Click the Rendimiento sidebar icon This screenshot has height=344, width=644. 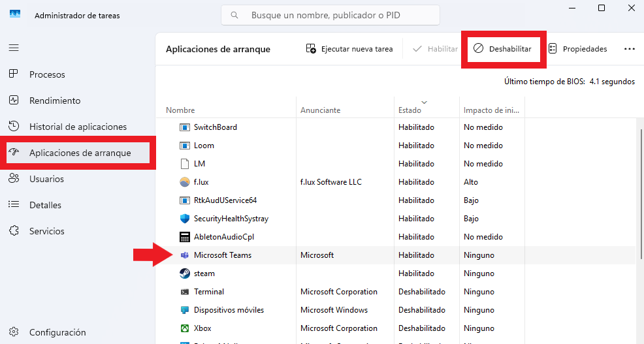(x=14, y=100)
